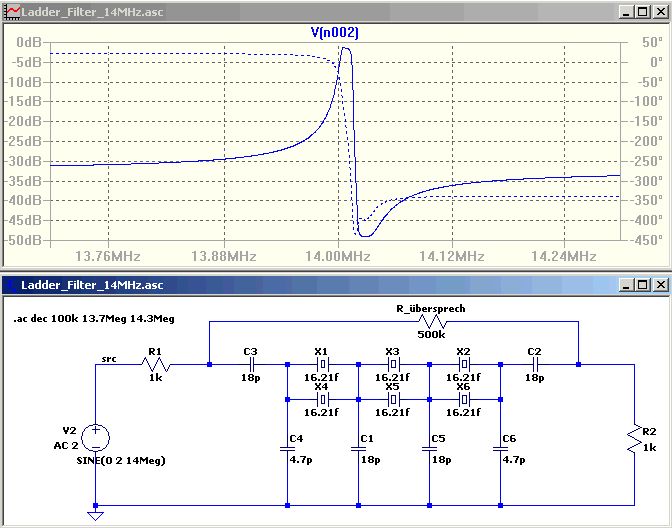The height and width of the screenshot is (528, 672).
Task: Select load resistor R2 symbol
Action: pyautogui.click(x=634, y=440)
